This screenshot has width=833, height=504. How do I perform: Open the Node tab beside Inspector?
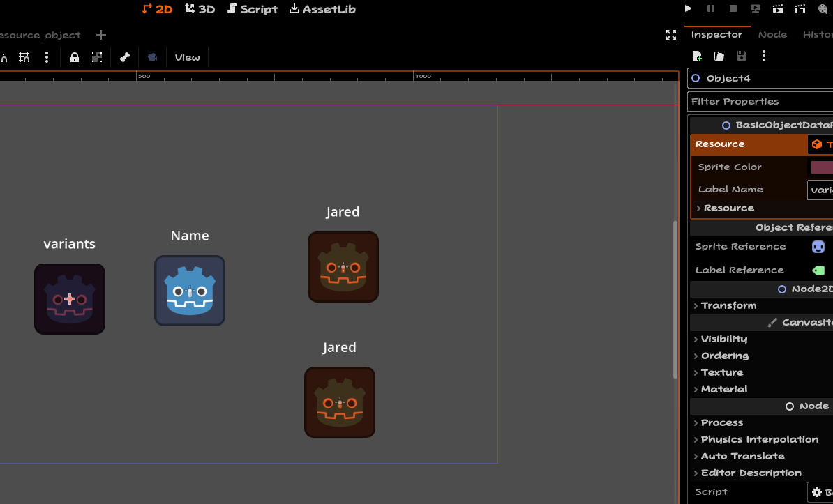tap(772, 34)
